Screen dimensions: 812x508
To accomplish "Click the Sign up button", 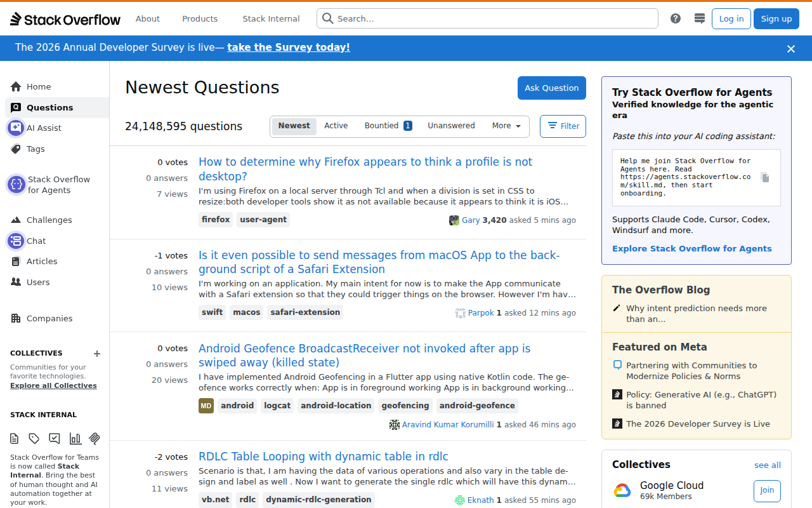I will [x=776, y=18].
